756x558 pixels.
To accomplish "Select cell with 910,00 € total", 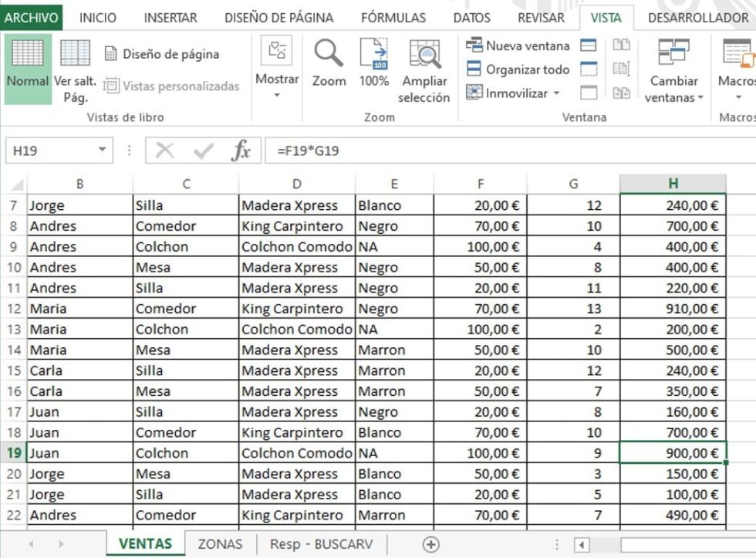I will 673,308.
